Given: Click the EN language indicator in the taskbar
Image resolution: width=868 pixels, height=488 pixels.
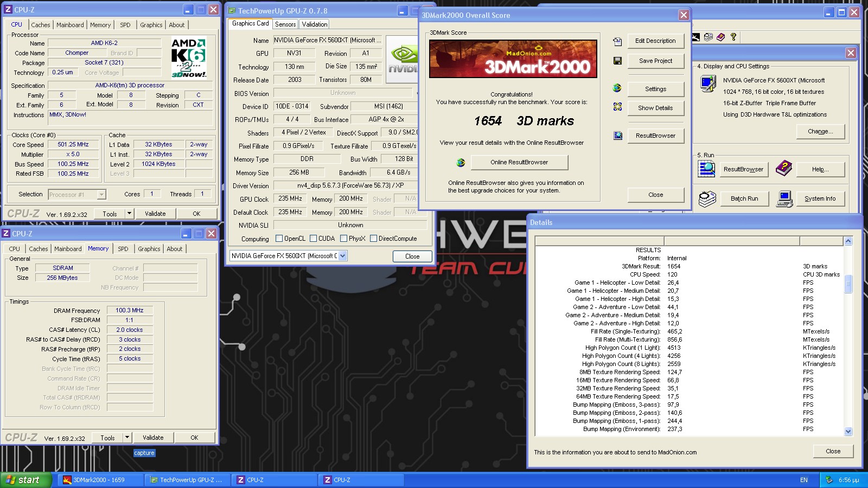Looking at the screenshot, I should click(x=804, y=480).
